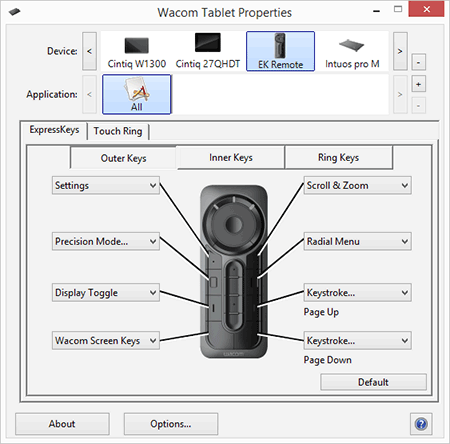
Task: Open the Keystroke dropdown above Page Up
Action: [x=357, y=293]
